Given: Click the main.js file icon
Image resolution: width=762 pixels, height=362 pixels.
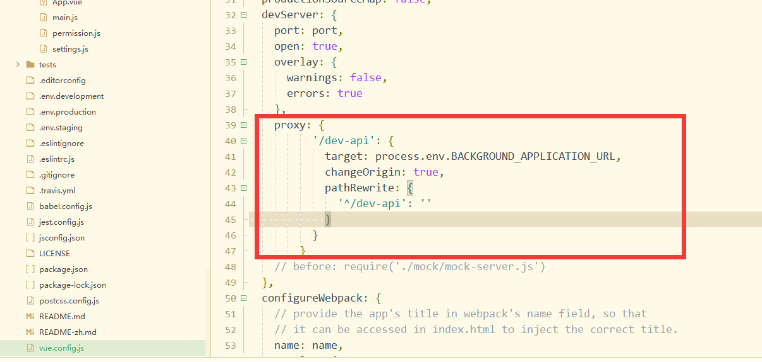Looking at the screenshot, I should [43, 17].
